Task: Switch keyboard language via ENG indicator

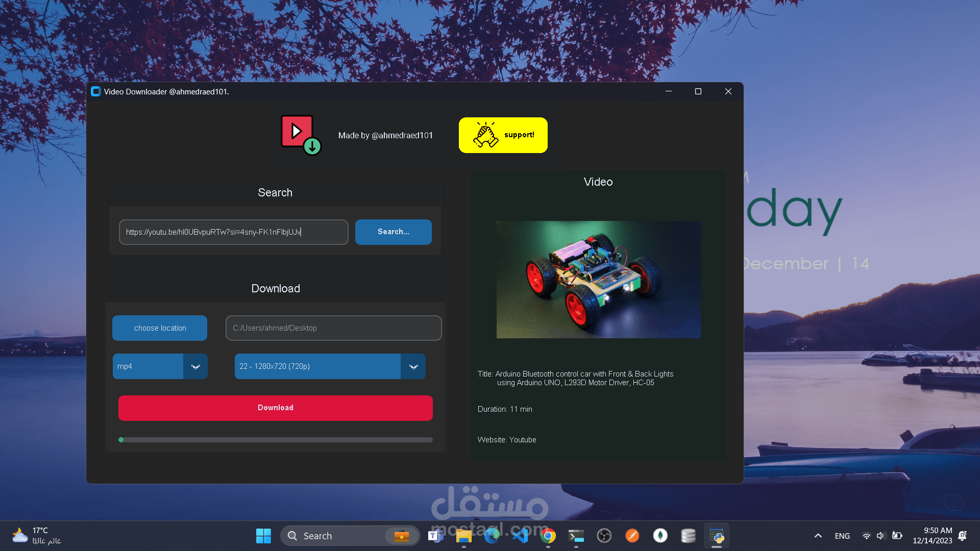Action: coord(842,536)
